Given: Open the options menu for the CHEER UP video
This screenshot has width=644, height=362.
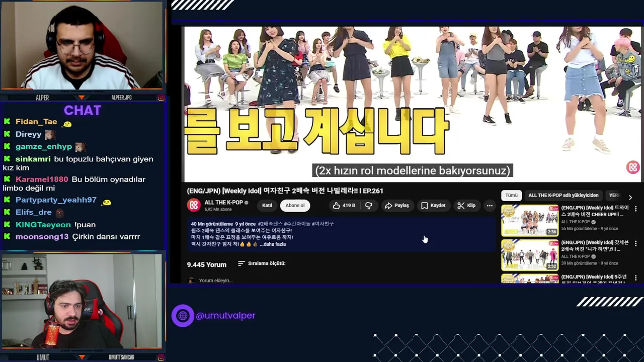Looking at the screenshot, I should point(635,209).
